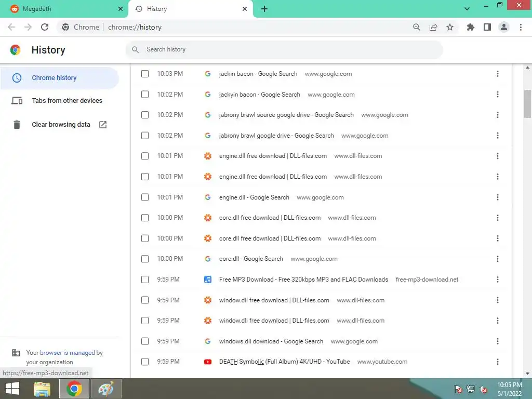The image size is (532, 399).
Task: Check the engine.dll - Google Search entry
Action: [x=145, y=197]
